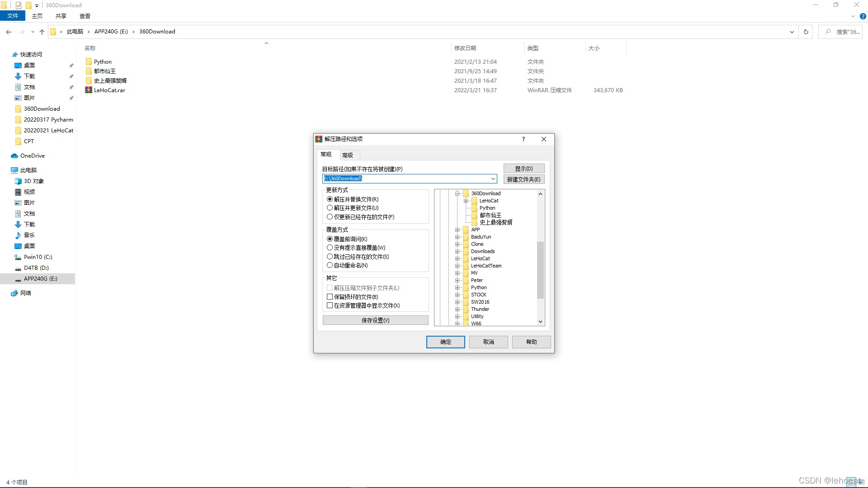
Task: Click the 3D 对象 icon in sidebar
Action: [x=18, y=181]
